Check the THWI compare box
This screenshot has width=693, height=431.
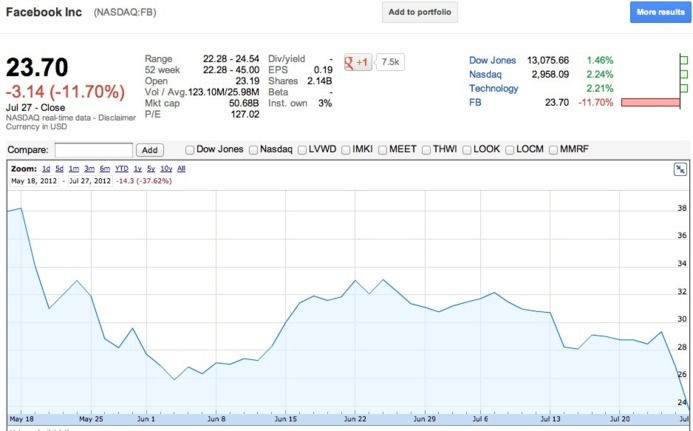tap(426, 150)
